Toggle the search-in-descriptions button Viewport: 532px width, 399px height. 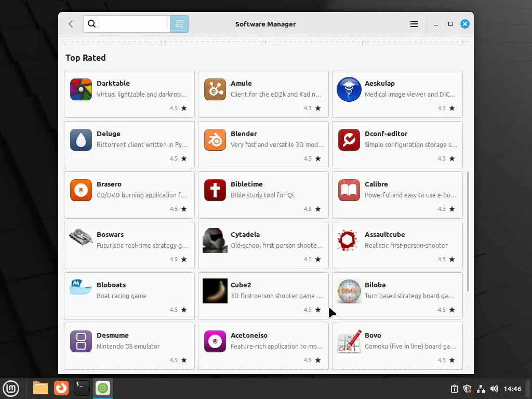[x=179, y=24]
